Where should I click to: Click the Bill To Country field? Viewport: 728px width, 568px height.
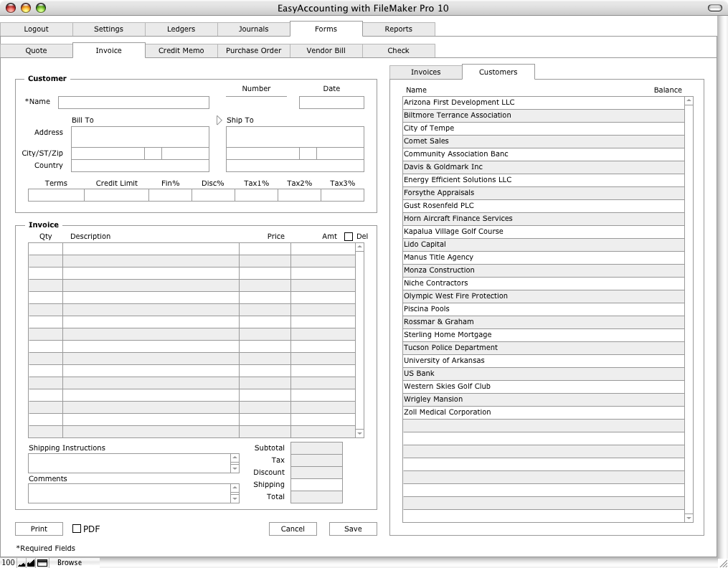(140, 166)
